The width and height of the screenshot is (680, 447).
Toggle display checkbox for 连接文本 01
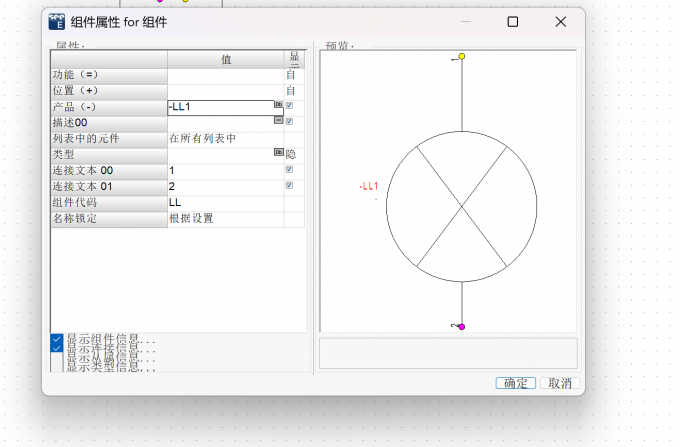[x=289, y=186]
